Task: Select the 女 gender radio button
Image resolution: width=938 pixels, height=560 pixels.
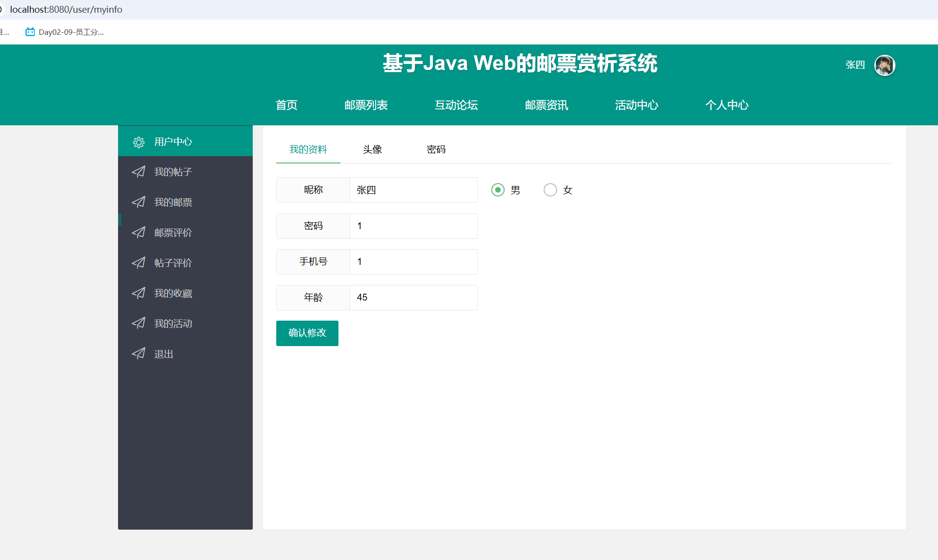Action: pos(550,190)
